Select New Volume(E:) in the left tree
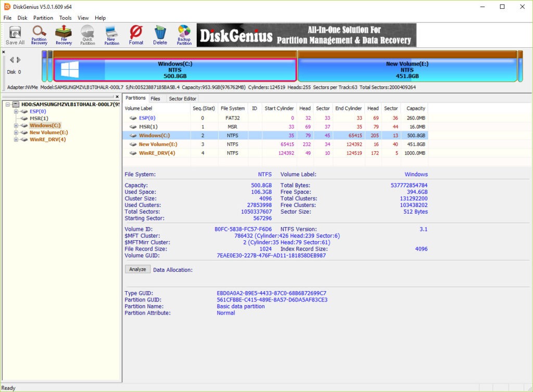The height and width of the screenshot is (392, 533). 48,133
